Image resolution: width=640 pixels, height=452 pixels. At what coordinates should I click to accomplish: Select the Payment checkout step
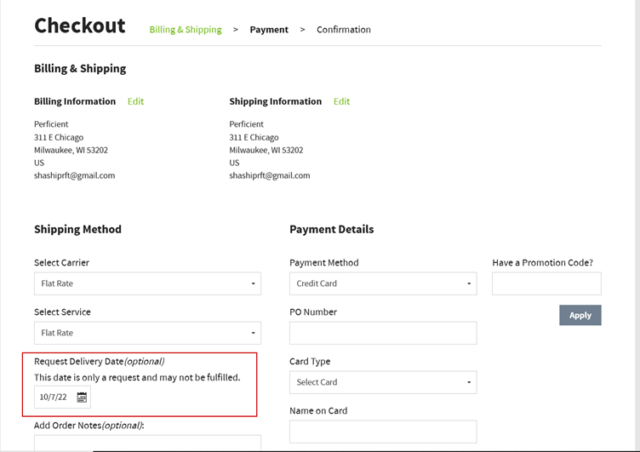point(269,29)
